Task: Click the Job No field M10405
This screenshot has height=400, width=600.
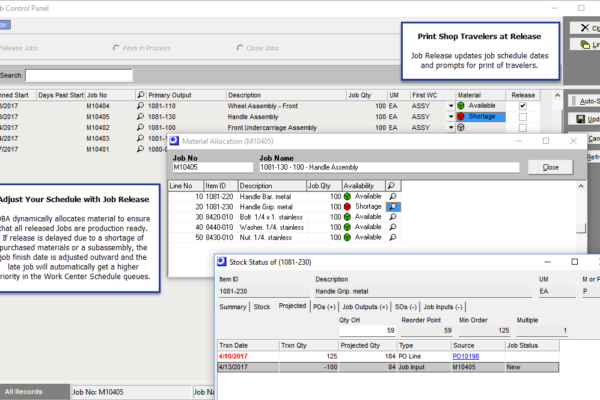Action: point(213,167)
